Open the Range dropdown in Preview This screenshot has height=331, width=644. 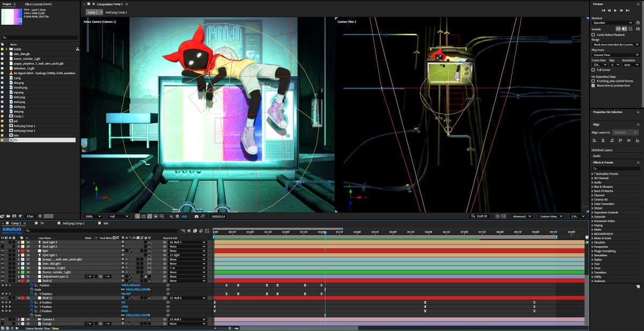(616, 45)
